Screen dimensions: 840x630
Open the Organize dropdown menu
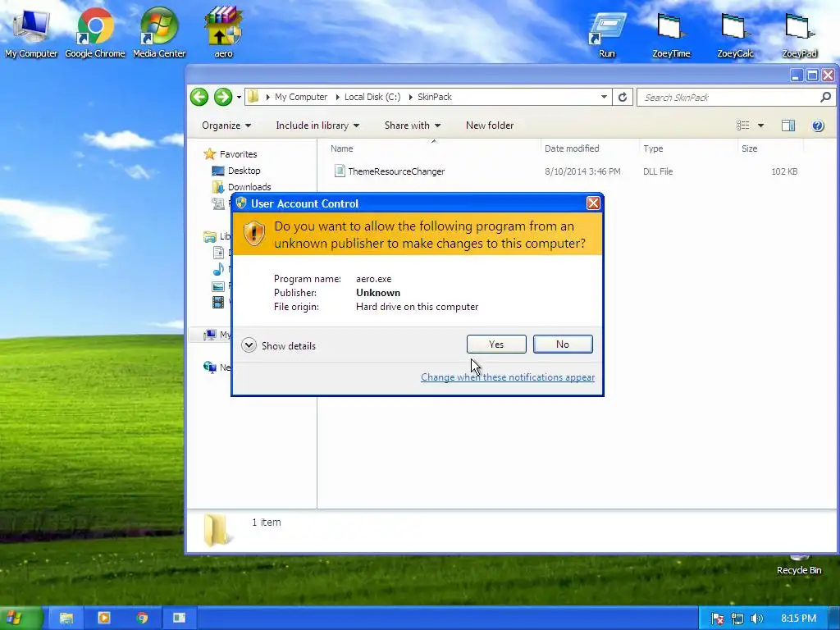click(x=226, y=126)
